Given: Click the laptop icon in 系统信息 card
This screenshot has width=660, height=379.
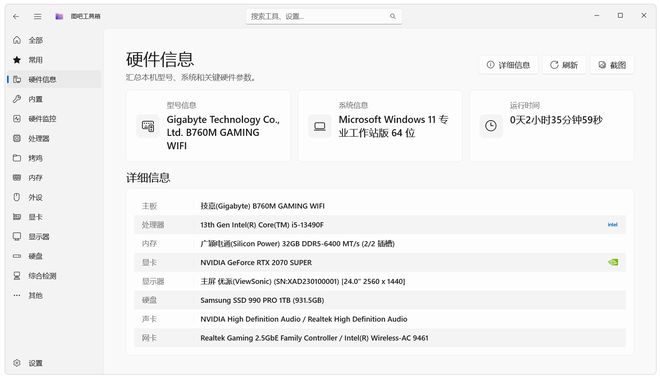Looking at the screenshot, I should (x=320, y=126).
